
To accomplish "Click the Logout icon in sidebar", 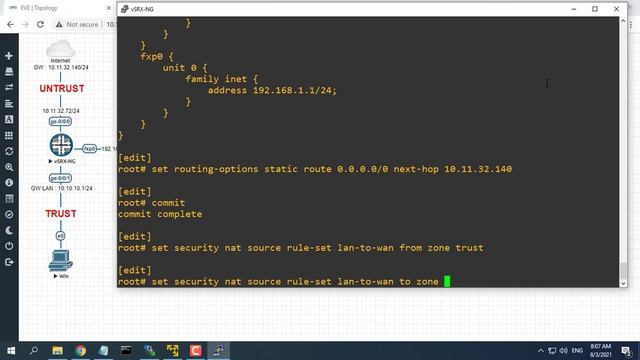I will click(9, 262).
